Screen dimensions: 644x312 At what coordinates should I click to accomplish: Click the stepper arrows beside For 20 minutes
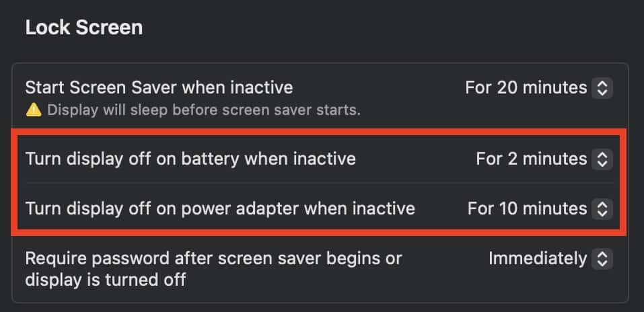coord(603,87)
